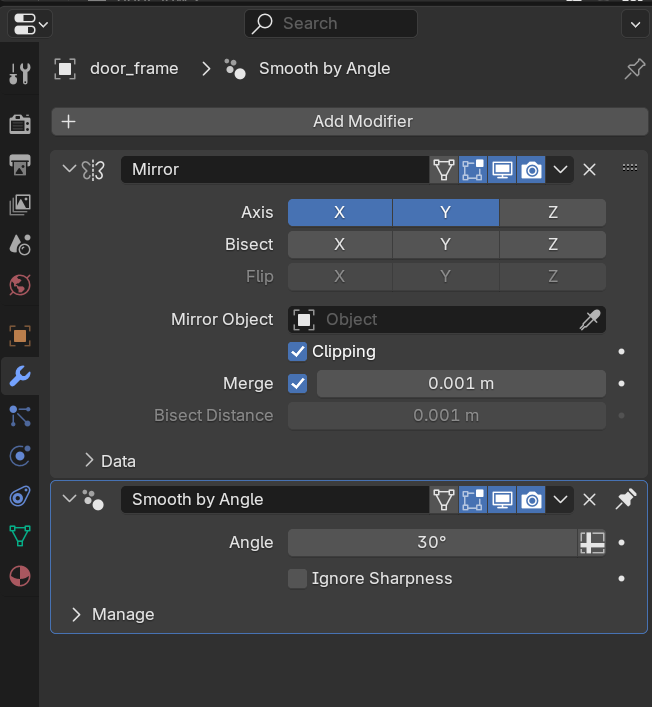
Task: Click the Mirror Object eyedropper
Action: [x=590, y=320]
